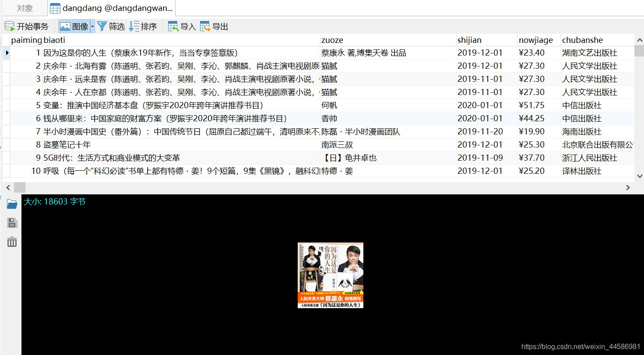Select price cell ¥23.40
Viewport: 644px width, 355px height.
[x=539, y=53]
